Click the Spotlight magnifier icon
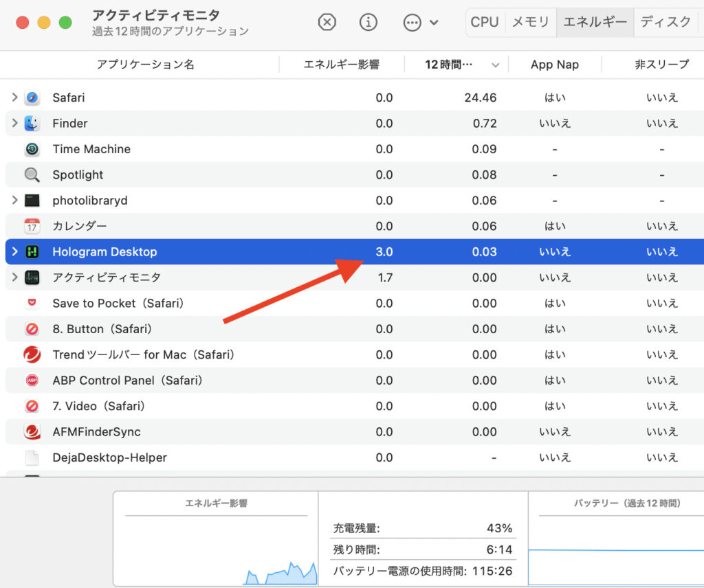Viewport: 704px width, 588px height. pos(32,174)
